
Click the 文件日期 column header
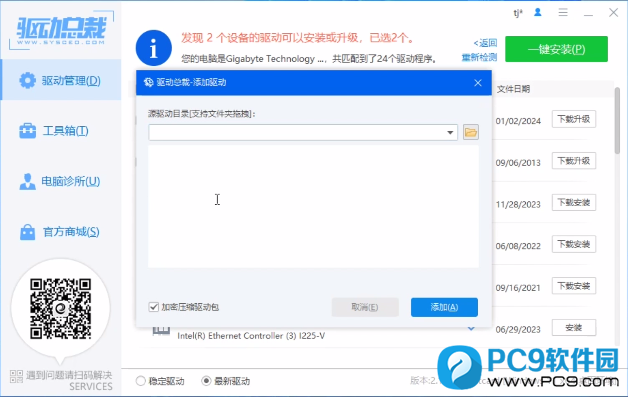(x=513, y=89)
